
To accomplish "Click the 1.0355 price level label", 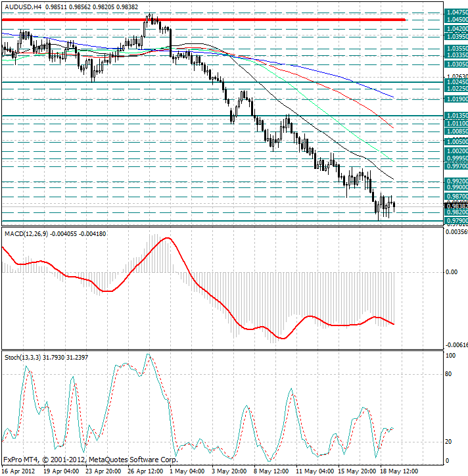I will pyautogui.click(x=456, y=49).
